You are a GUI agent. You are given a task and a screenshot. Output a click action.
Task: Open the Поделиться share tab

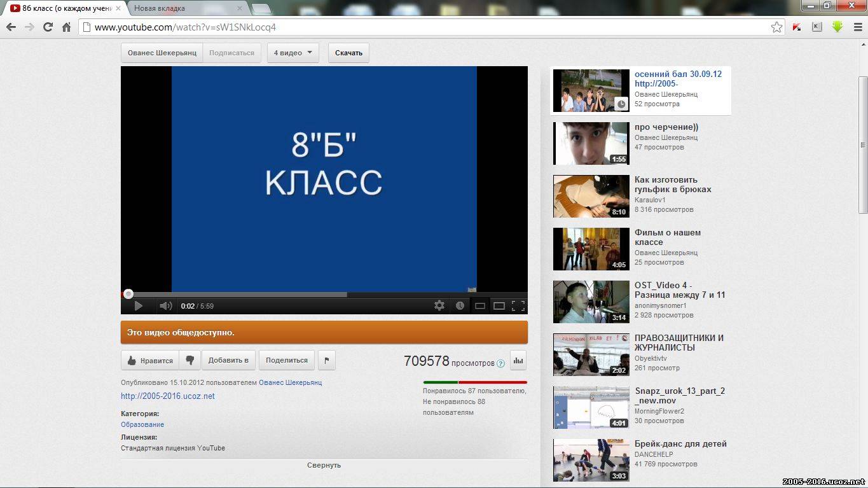[287, 361]
